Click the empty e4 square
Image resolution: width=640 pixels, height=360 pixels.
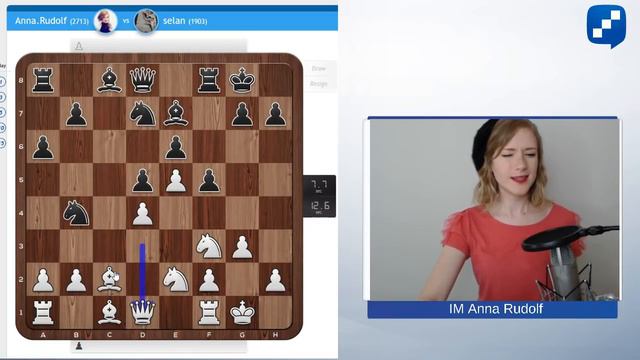pos(176,213)
